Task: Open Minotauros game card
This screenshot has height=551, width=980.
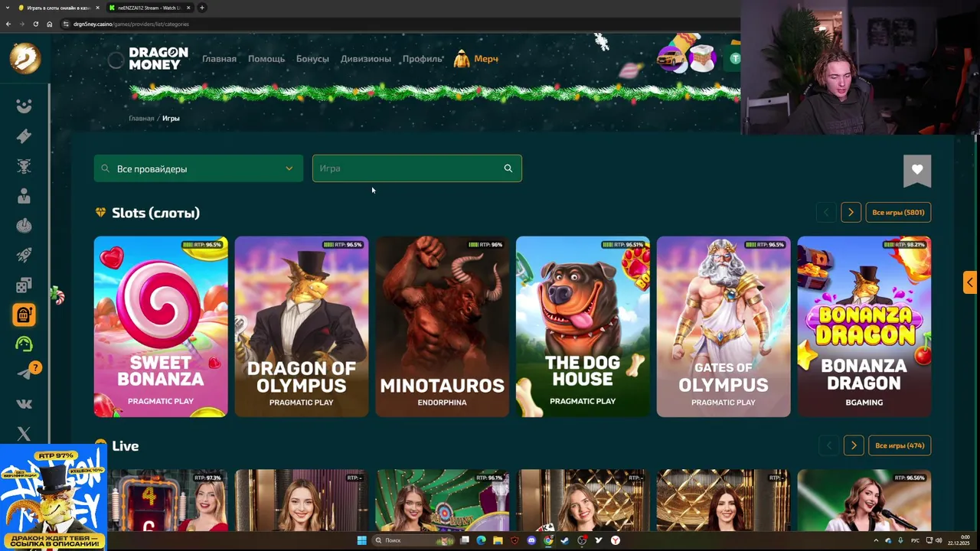Action: click(443, 327)
